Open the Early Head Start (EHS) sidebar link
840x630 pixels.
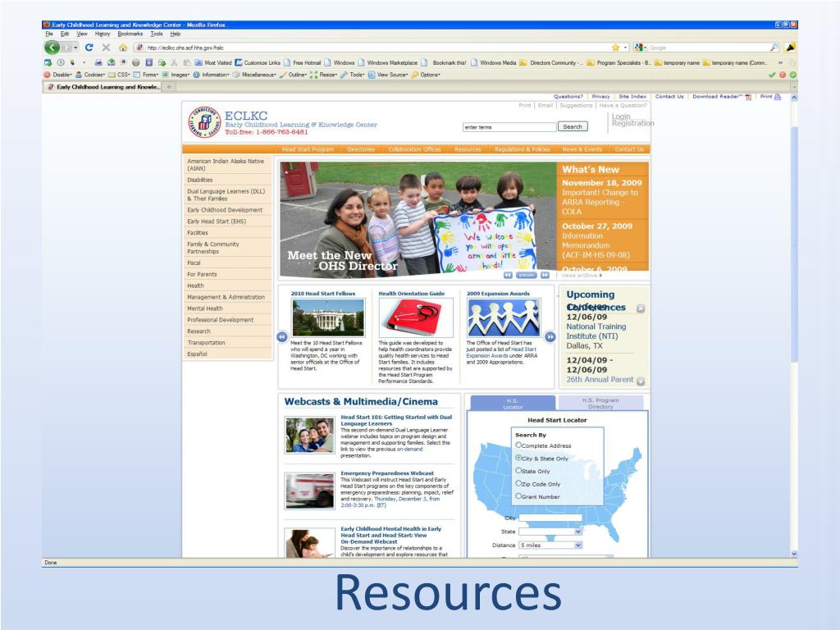(x=217, y=221)
